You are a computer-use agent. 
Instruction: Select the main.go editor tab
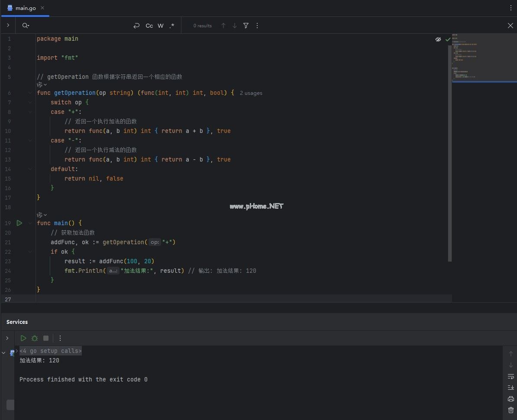click(x=25, y=8)
